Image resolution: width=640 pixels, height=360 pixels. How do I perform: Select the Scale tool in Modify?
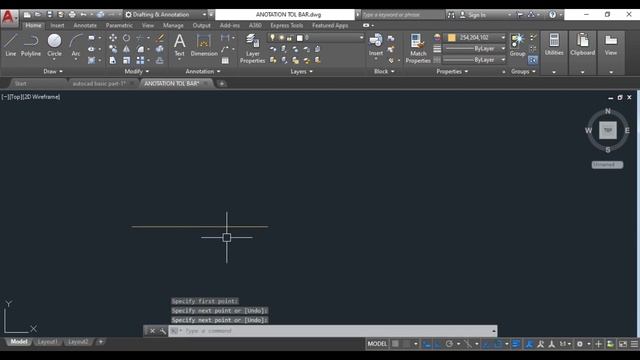click(x=127, y=60)
